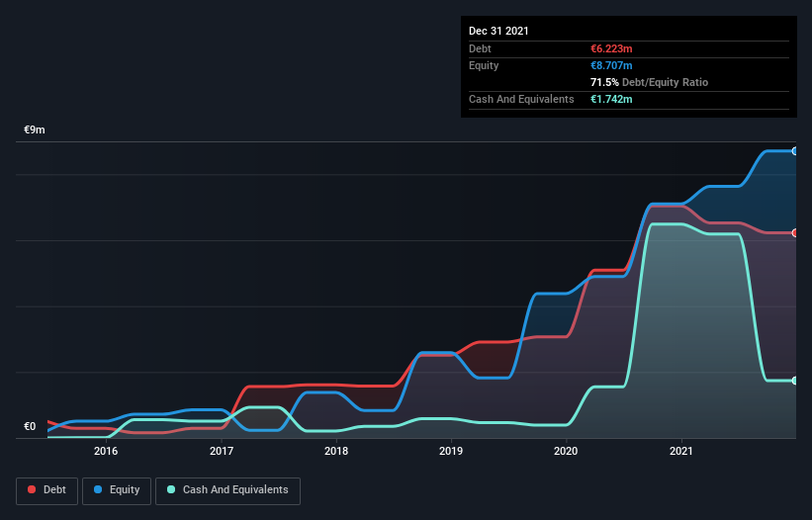The height and width of the screenshot is (520, 812).
Task: Click the red Debt legend dot
Action: [x=32, y=489]
